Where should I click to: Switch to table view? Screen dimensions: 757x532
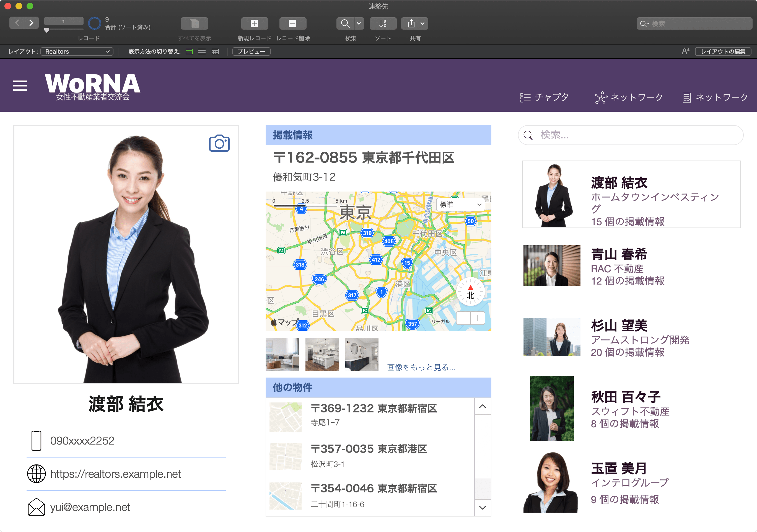point(215,51)
